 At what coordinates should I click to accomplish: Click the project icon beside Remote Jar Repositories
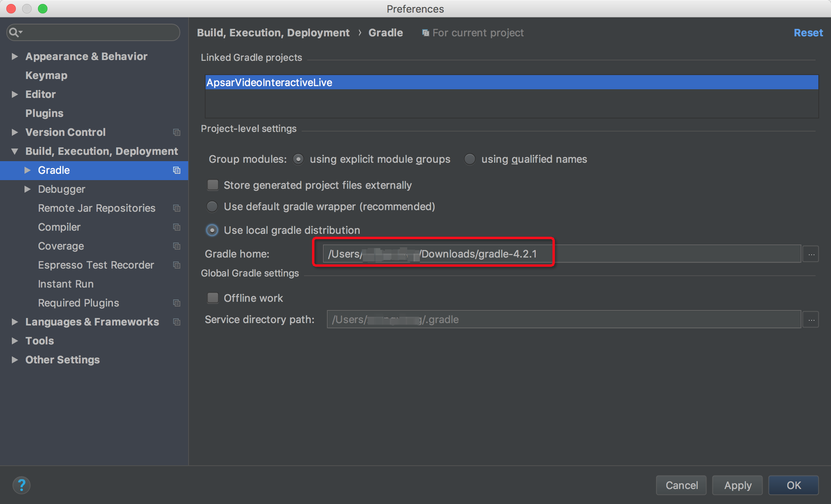point(177,208)
